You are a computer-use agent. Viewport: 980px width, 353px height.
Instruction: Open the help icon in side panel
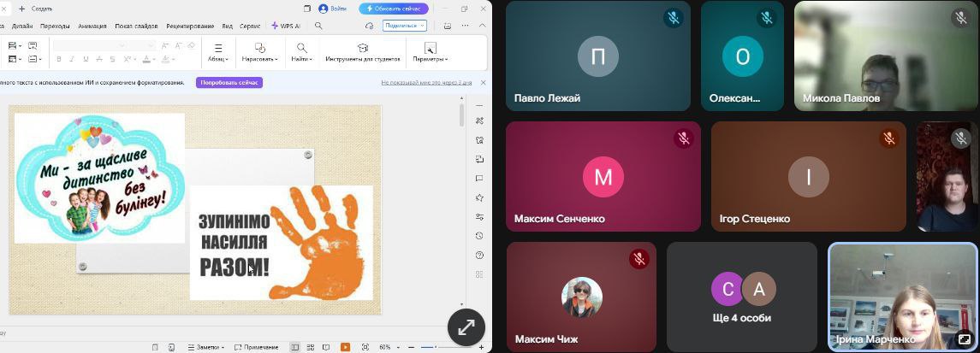tap(480, 255)
